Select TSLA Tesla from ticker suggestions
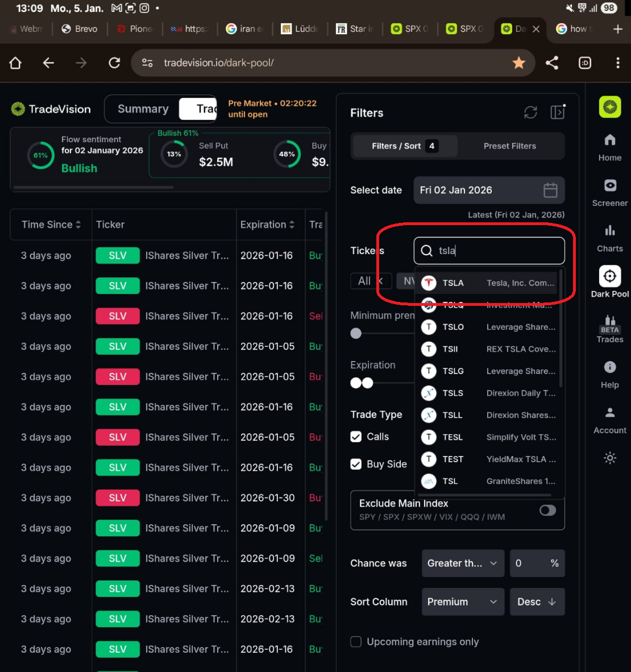The image size is (631, 672). click(x=489, y=283)
